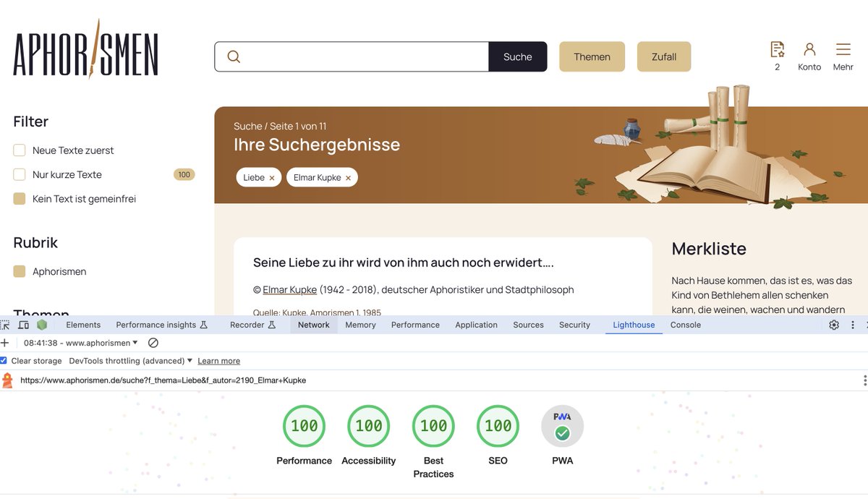Open DevTools settings gear icon

click(x=834, y=325)
